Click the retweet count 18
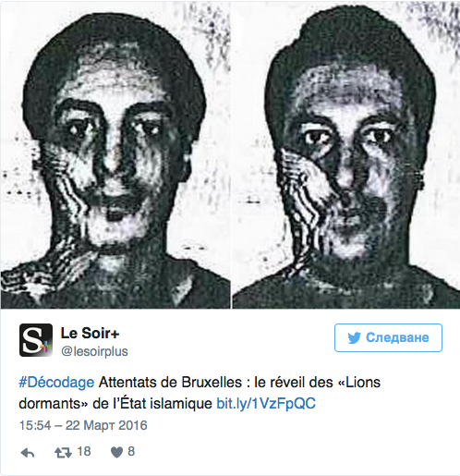This screenshot has height=476, width=460. (84, 451)
